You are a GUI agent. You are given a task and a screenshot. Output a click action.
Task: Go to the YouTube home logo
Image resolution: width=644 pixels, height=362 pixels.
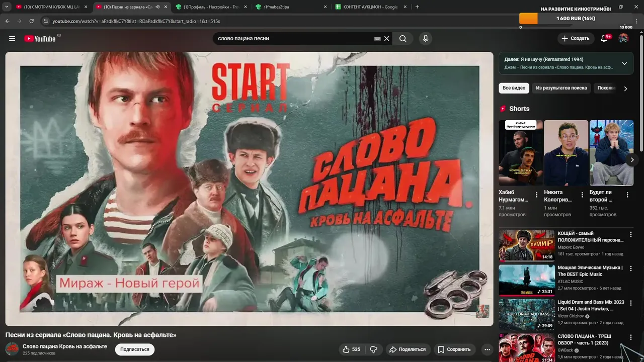pos(40,39)
